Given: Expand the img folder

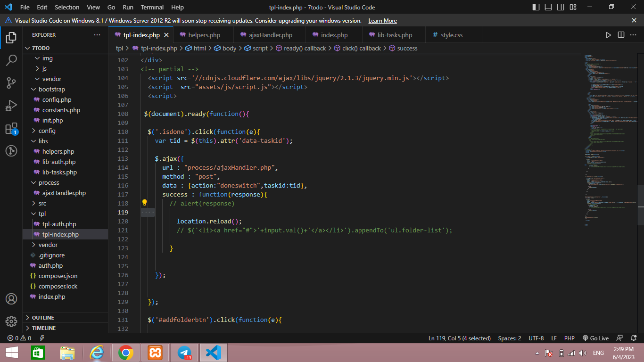Looking at the screenshot, I should click(66, 58).
